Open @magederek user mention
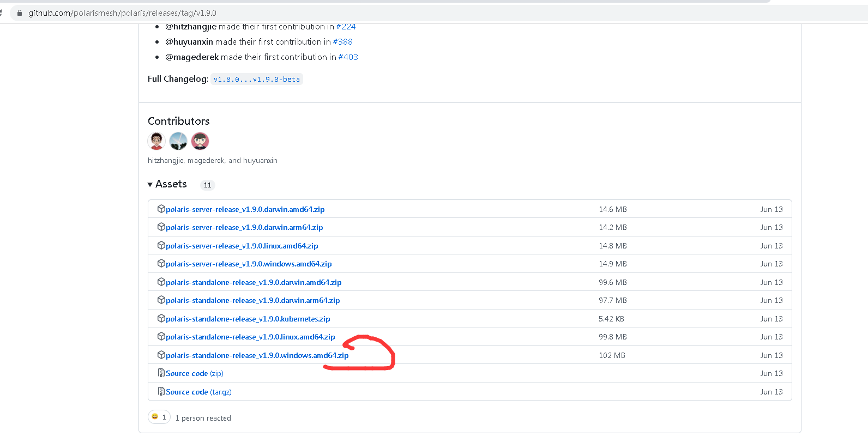Image resolution: width=868 pixels, height=437 pixels. pyautogui.click(x=192, y=57)
